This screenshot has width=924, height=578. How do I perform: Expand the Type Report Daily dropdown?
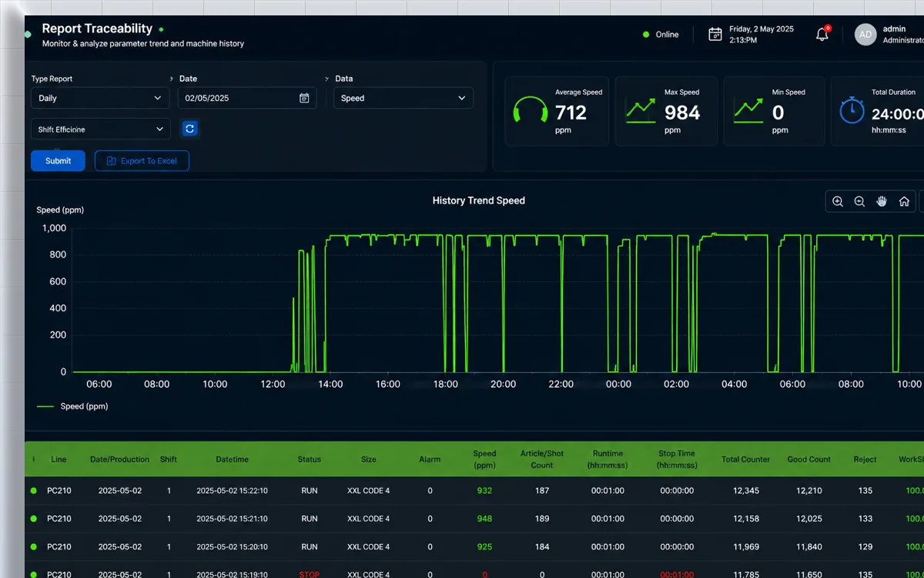click(101, 98)
